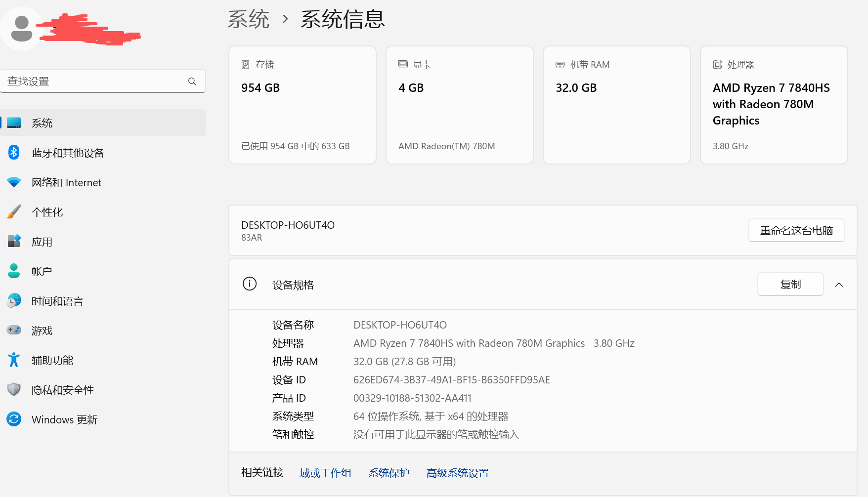Click the 处理器 CPU chip icon
Viewport: 868px width, 497px height.
[x=717, y=65]
